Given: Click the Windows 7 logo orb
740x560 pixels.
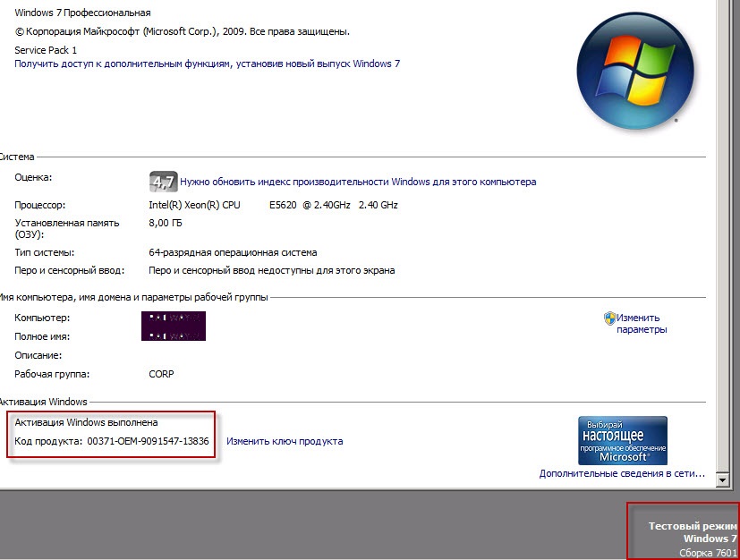Looking at the screenshot, I should (635, 71).
